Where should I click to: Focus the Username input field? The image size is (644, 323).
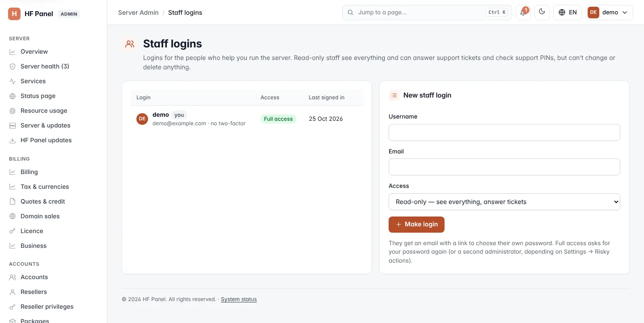pos(504,132)
